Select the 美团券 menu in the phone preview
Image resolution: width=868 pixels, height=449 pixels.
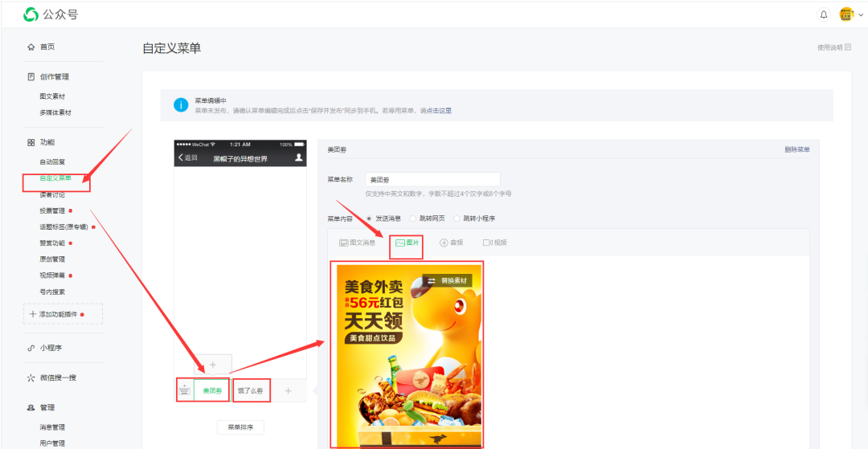212,391
